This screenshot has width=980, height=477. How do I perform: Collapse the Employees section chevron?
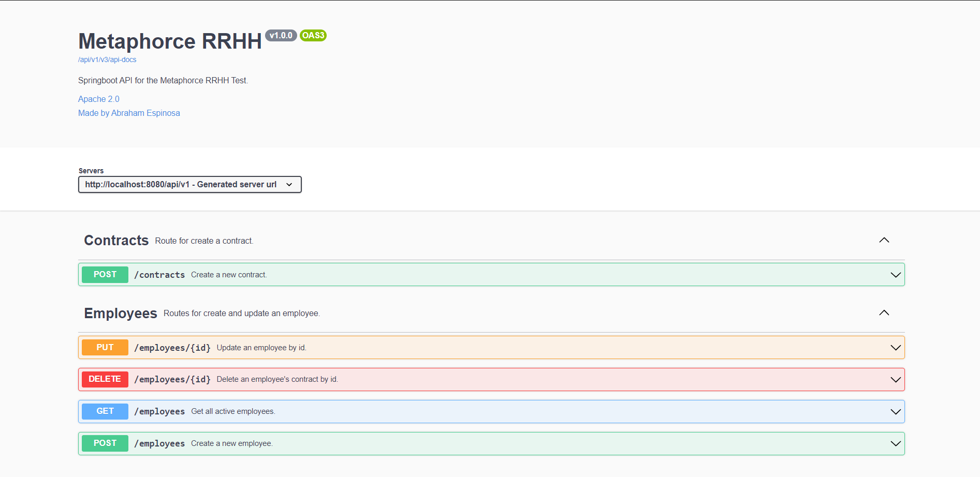[x=884, y=312]
